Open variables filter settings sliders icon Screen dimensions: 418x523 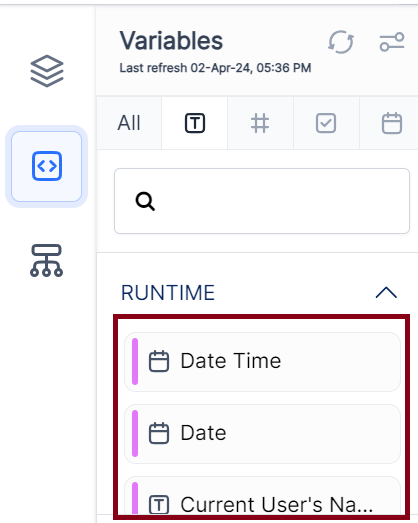pos(392,42)
